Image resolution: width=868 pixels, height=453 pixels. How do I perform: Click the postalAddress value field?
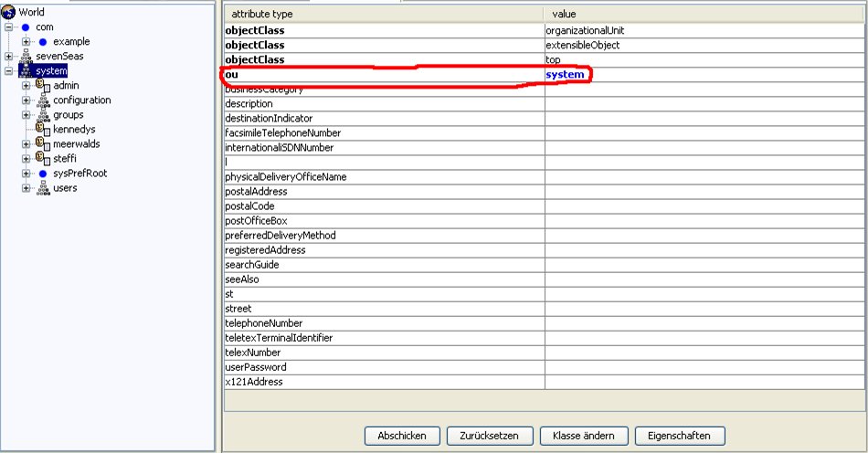pos(704,192)
